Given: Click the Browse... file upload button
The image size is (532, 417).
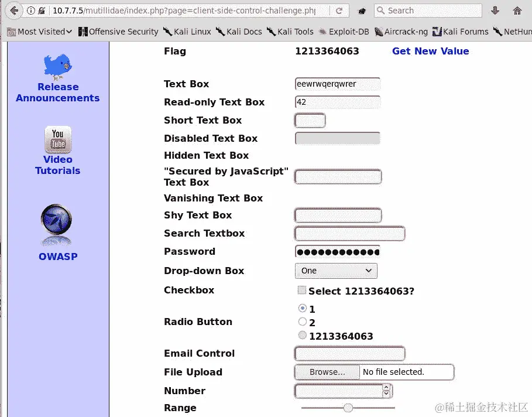Looking at the screenshot, I should 327,372.
